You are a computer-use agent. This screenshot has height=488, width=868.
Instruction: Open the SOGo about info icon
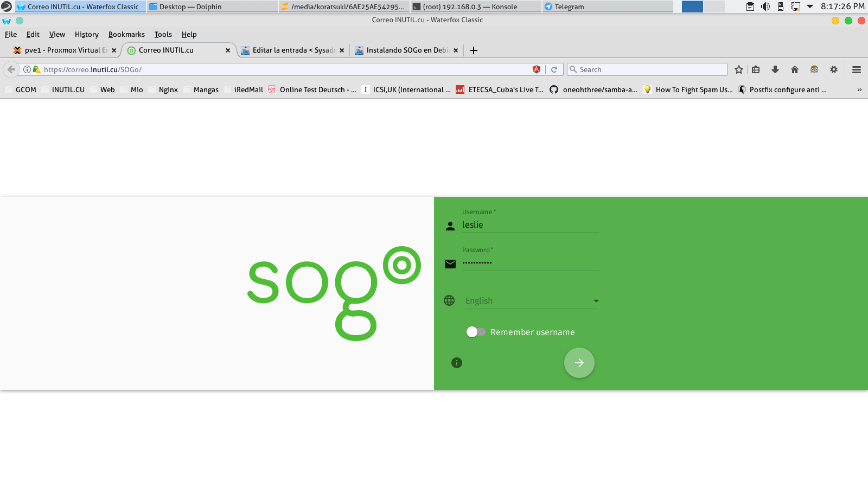[457, 363]
